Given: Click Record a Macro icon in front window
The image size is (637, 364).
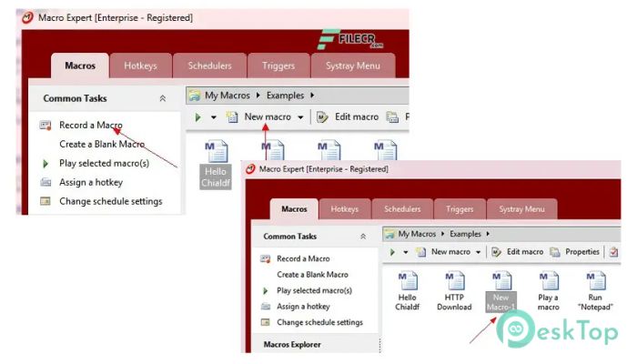Looking at the screenshot, I should [266, 258].
